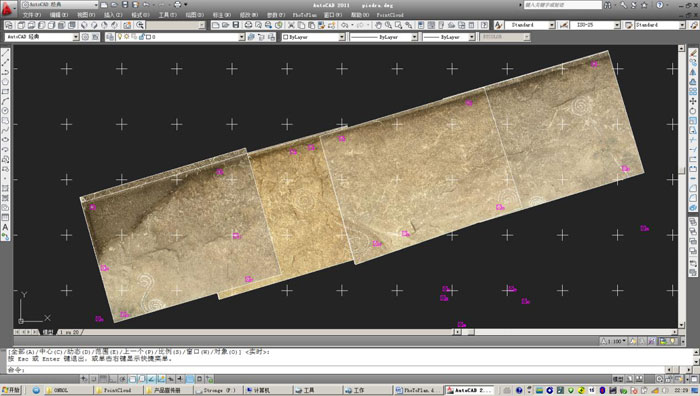The height and width of the screenshot is (396, 700).
Task: Click the layer 0 color swatch
Action: tap(148, 37)
